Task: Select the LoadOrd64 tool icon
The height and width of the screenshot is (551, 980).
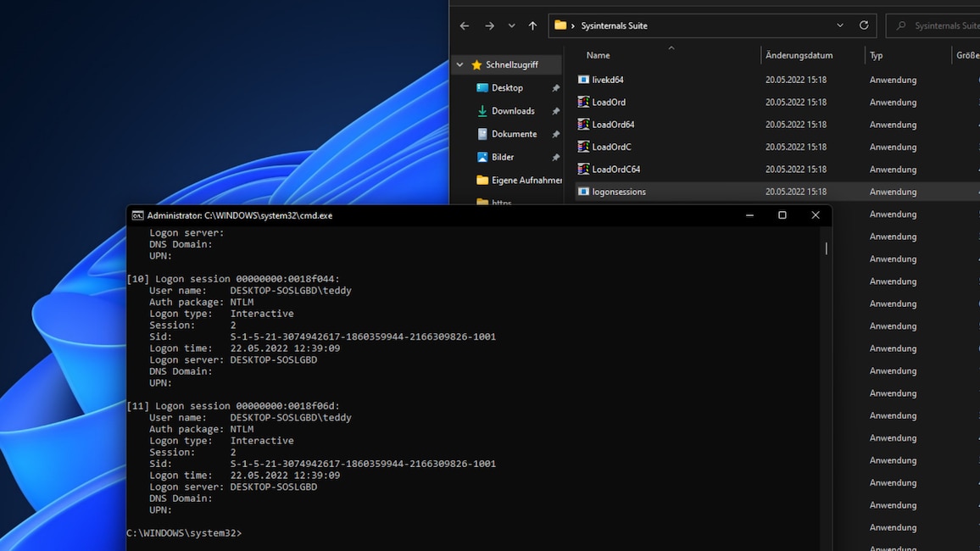Action: pos(583,124)
